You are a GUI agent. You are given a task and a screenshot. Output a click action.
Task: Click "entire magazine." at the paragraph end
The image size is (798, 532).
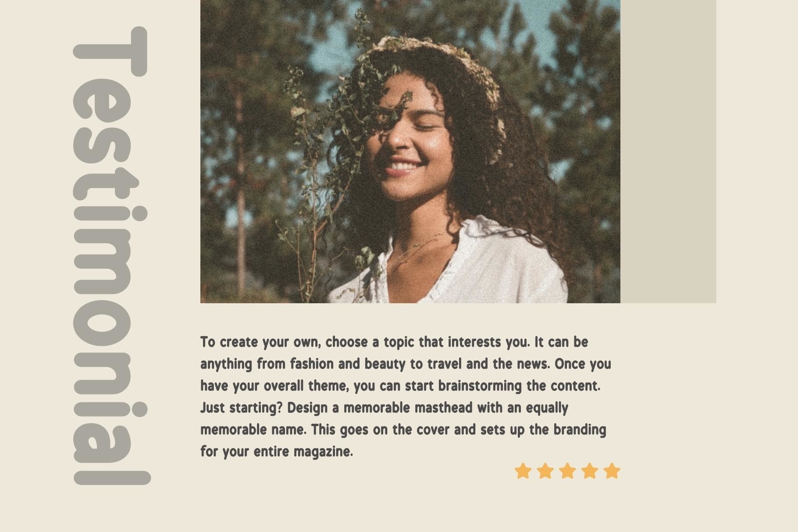[303, 452]
